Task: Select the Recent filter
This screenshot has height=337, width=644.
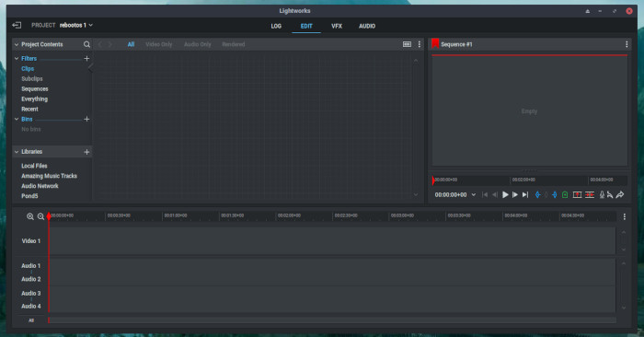Action: (29, 109)
